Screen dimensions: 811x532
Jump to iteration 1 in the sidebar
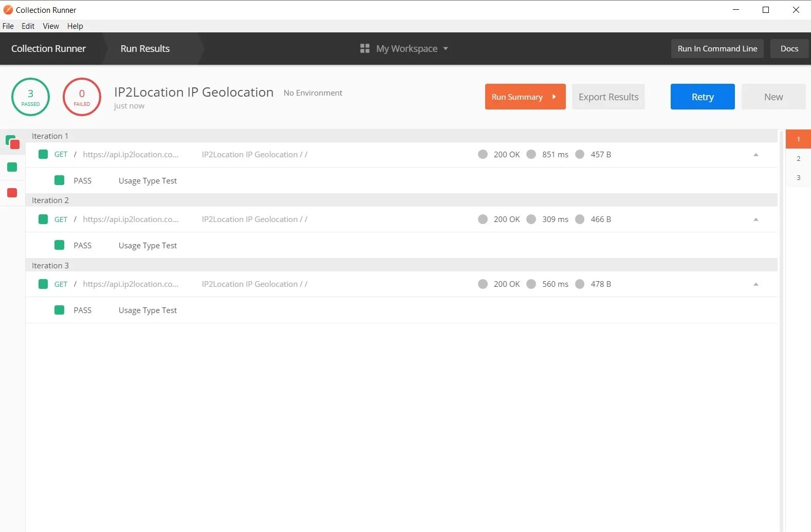coord(798,139)
